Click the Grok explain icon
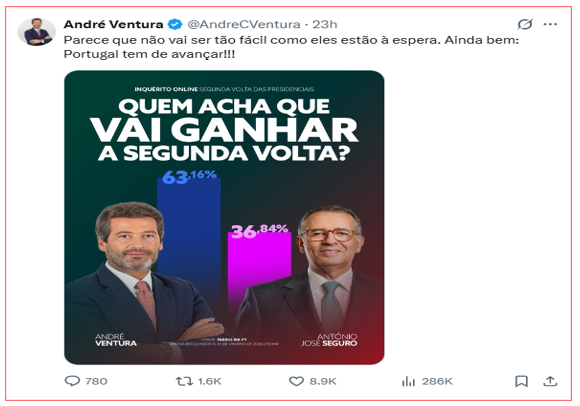Viewport: 580px width, 406px height. 525,24
